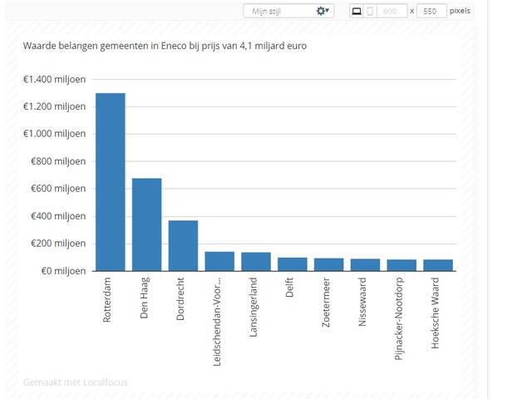Viewport: 532px width, 399px height.
Task: Click the €600 miljoen axis label
Action: point(58,189)
